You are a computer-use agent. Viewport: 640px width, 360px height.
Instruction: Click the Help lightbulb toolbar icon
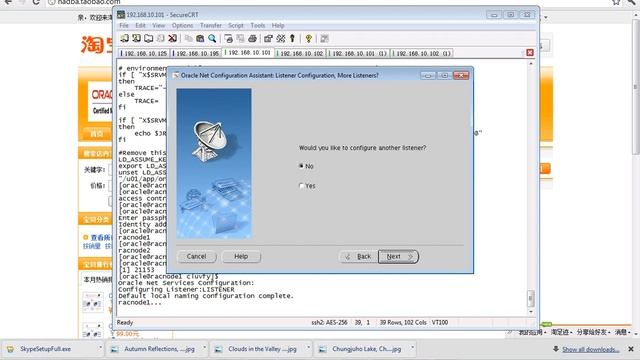(309, 38)
